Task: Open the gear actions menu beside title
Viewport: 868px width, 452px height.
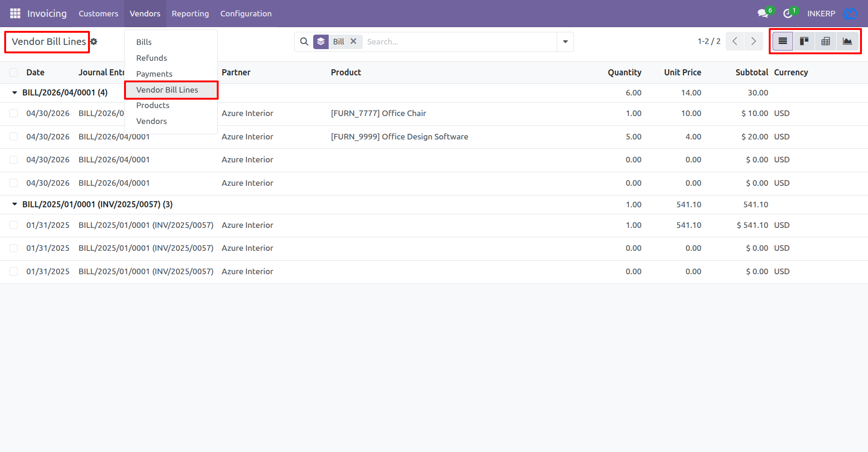Action: coord(94,42)
